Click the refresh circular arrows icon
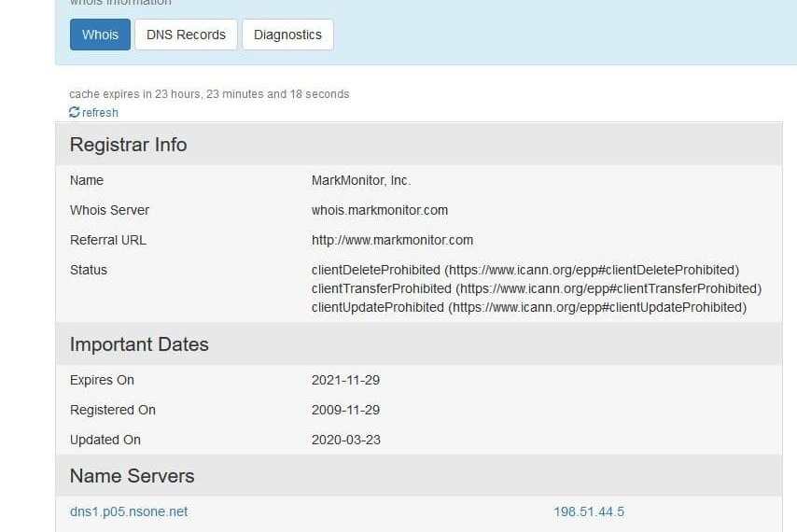The height and width of the screenshot is (532, 797). coord(75,112)
